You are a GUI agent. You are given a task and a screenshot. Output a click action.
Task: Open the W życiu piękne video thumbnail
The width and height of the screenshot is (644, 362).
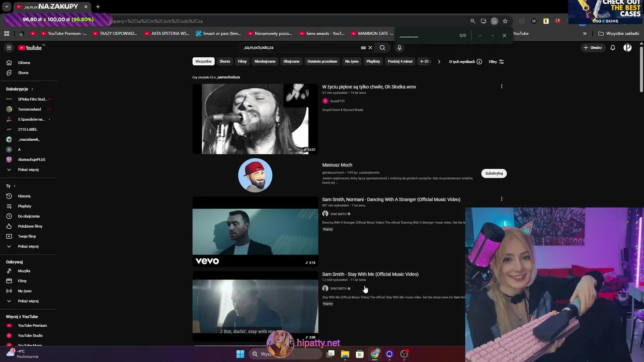click(255, 119)
